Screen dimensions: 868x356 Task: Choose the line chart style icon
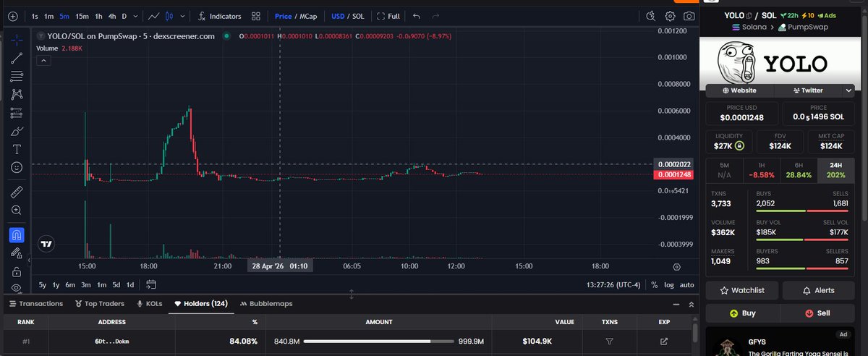click(x=153, y=16)
